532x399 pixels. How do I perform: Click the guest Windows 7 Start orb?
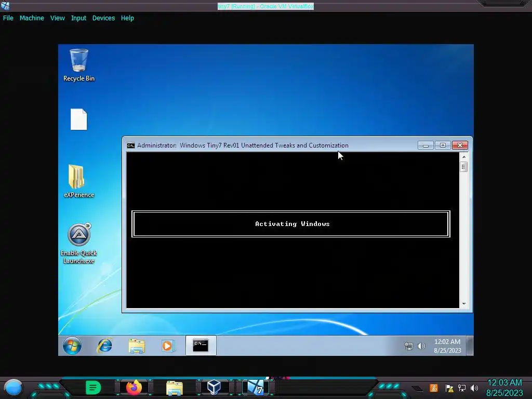click(x=72, y=345)
